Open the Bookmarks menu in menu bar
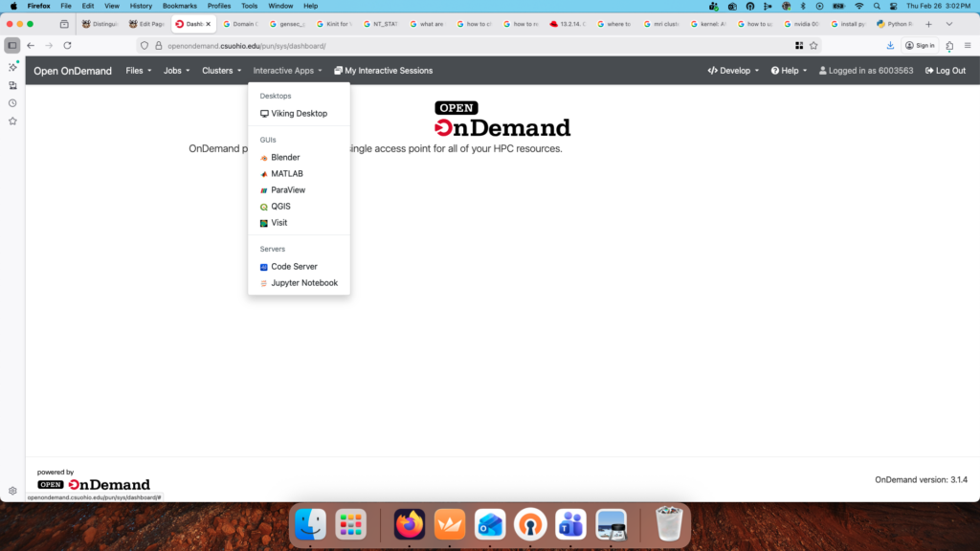This screenshot has width=980, height=551. tap(179, 6)
